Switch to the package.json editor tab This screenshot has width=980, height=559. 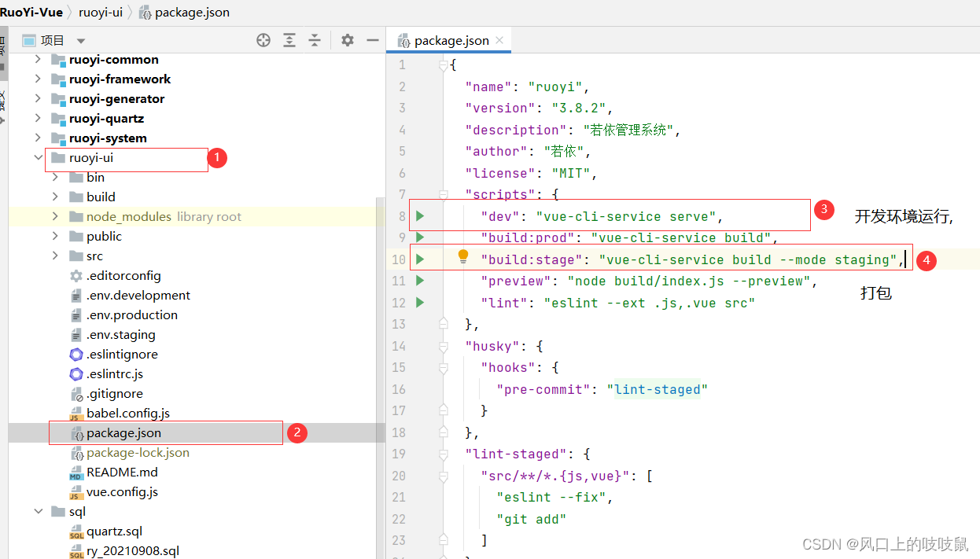click(x=448, y=40)
